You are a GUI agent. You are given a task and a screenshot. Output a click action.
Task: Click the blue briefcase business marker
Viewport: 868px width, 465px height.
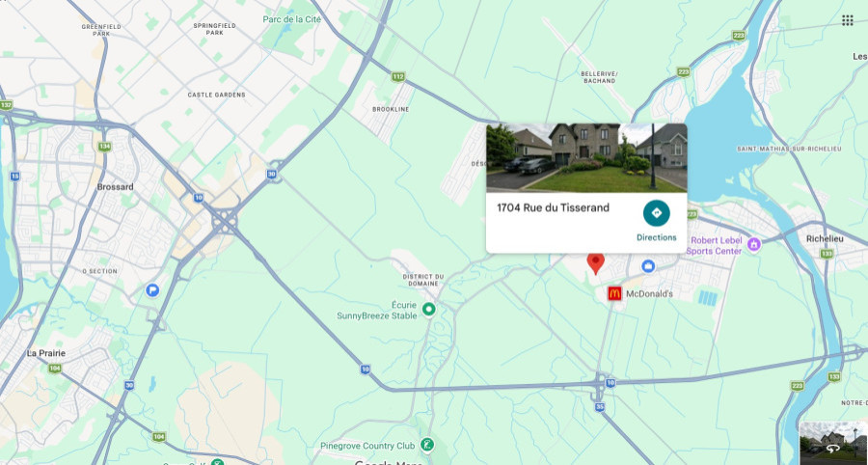pos(648,266)
